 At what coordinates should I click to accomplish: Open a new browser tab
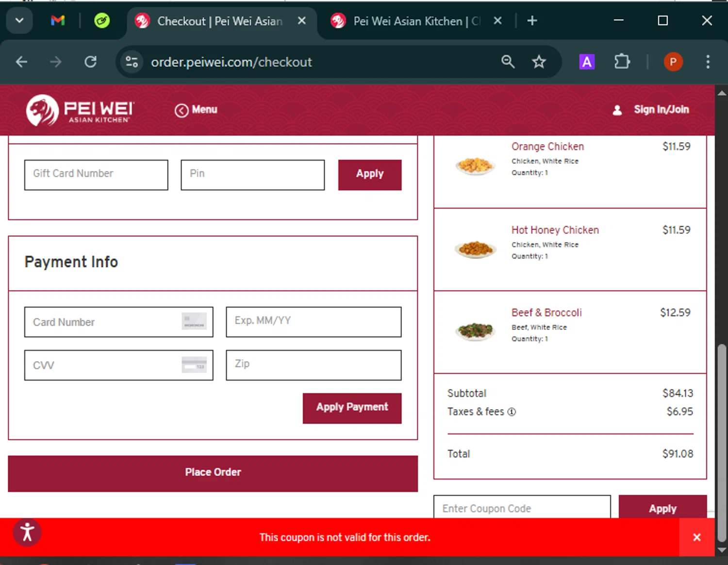coord(532,21)
